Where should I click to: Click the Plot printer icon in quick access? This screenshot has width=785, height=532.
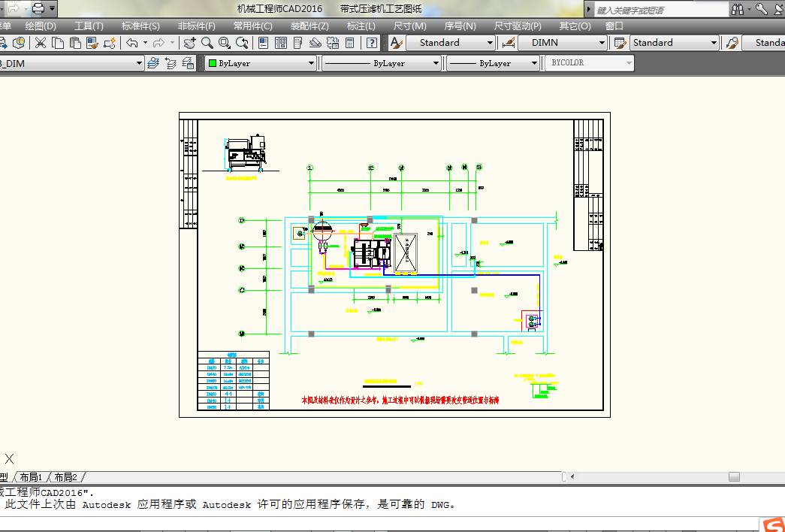38,8
